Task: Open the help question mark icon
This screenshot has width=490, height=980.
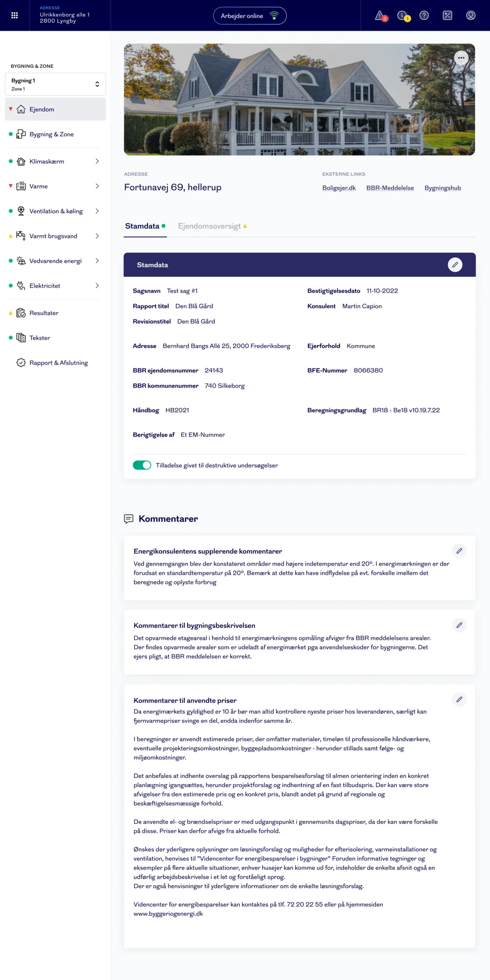Action: point(424,15)
